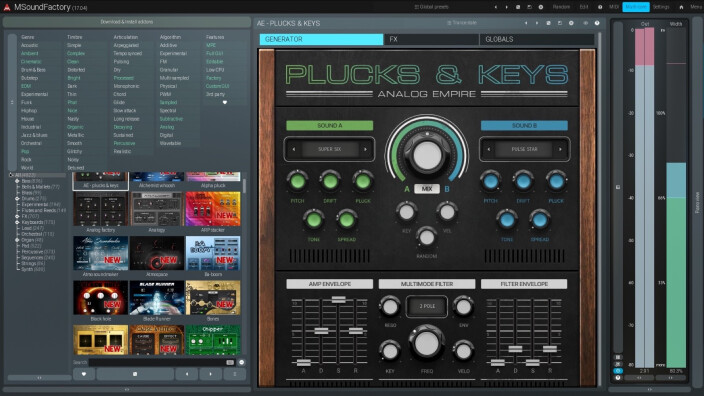Viewport: 704px width, 396px height.
Task: Switch to the FX tab
Action: (431, 40)
